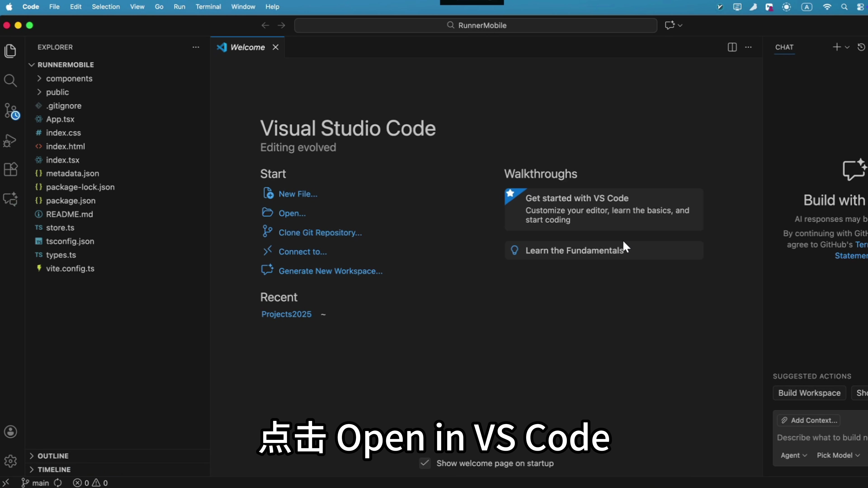The height and width of the screenshot is (488, 868).
Task: Open the Manage gear icon
Action: pos(10,461)
